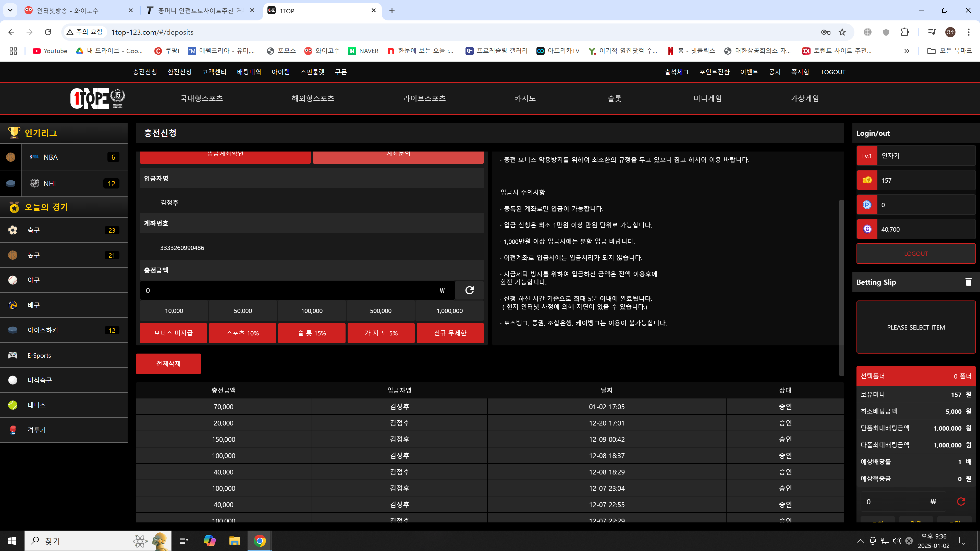
Task: Click the refresh icon beside charge amount
Action: coord(469,291)
